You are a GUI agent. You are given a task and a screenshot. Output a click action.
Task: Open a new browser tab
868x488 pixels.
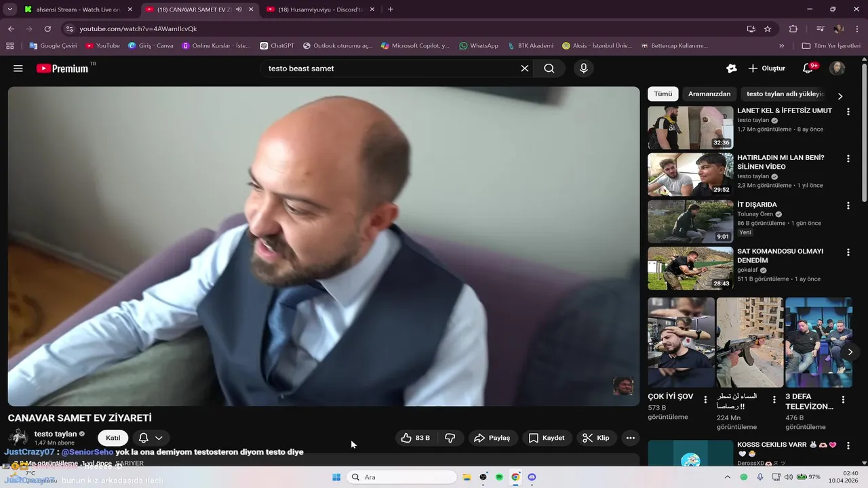pos(391,9)
